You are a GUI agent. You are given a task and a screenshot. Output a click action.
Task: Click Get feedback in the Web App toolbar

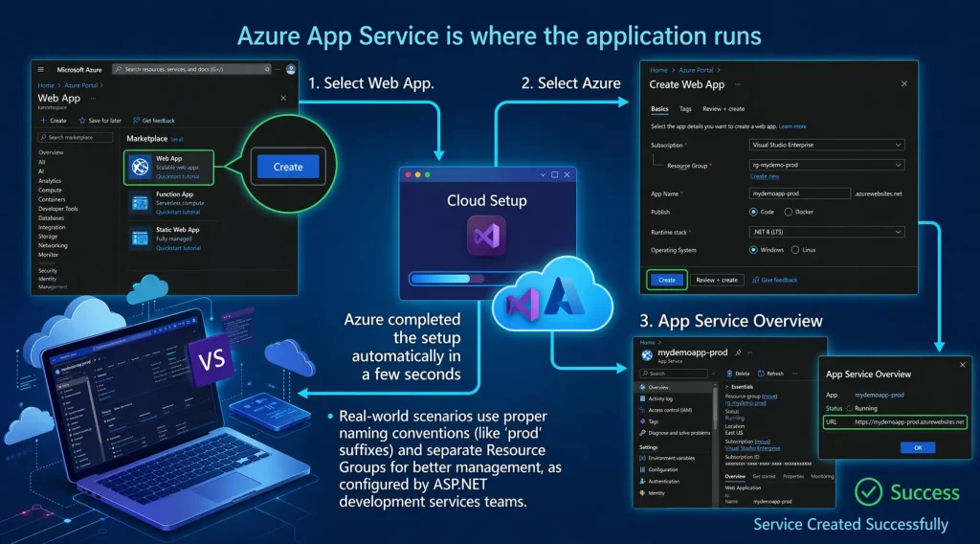pyautogui.click(x=154, y=120)
